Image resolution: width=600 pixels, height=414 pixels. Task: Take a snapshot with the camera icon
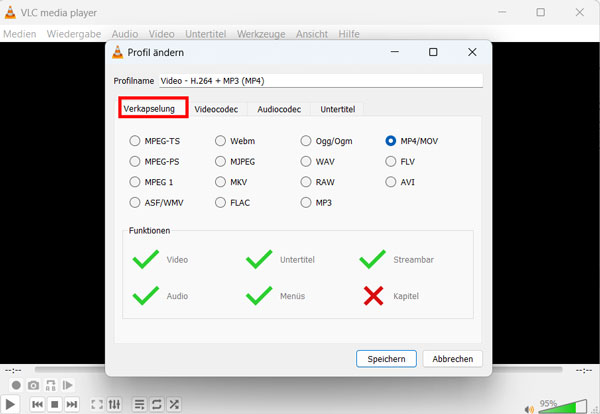pyautogui.click(x=33, y=385)
